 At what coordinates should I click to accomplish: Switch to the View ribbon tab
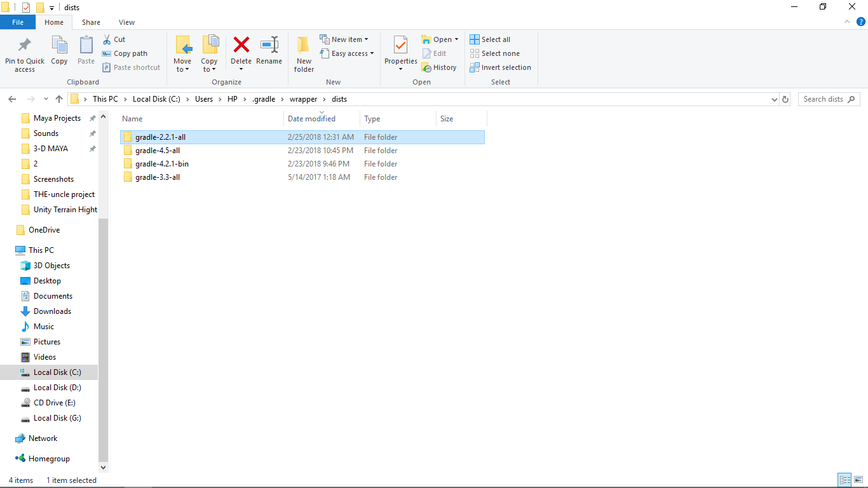126,22
